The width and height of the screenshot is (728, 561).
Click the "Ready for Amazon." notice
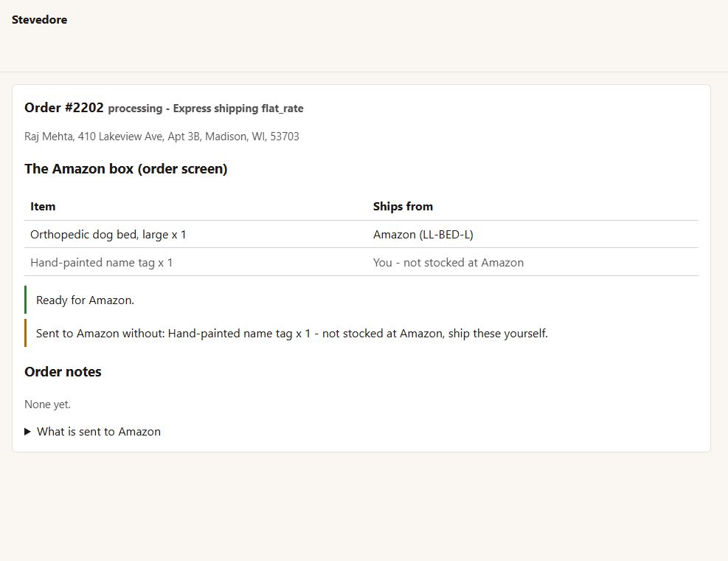pos(361,300)
